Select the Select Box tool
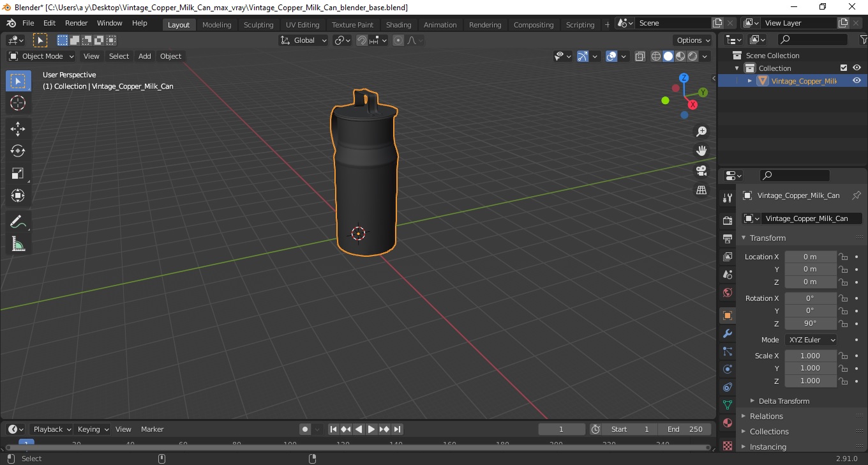The height and width of the screenshot is (465, 868). point(18,81)
